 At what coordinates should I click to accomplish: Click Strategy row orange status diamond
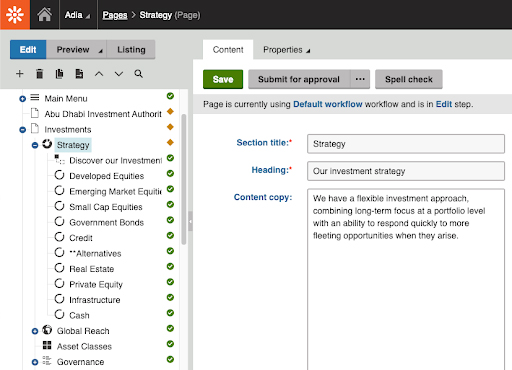[170, 142]
